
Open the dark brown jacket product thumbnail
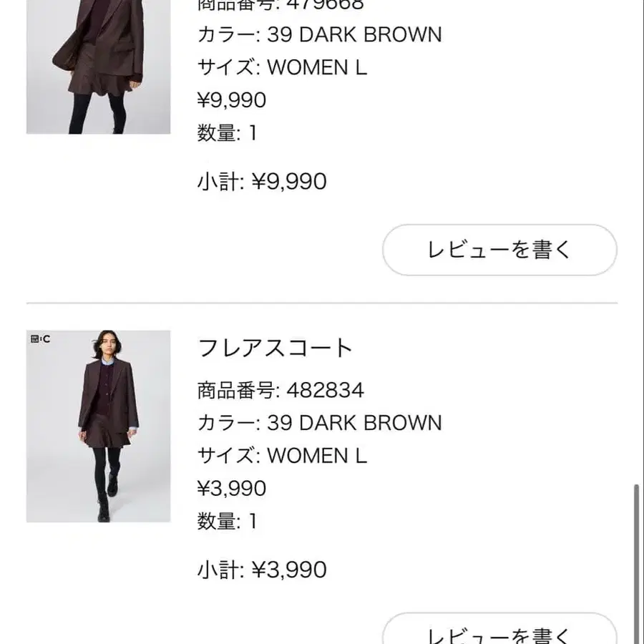click(x=98, y=67)
